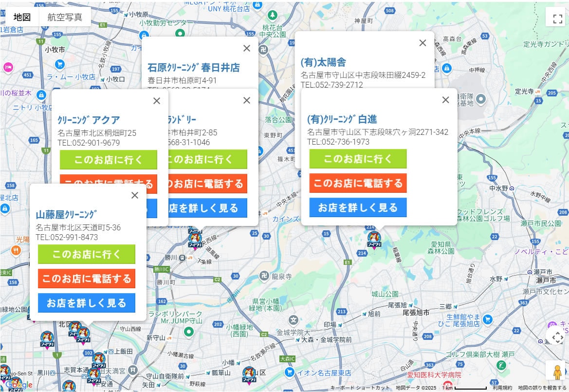Switch to 航空写真 aerial view
Screen dimensions: 569x392
click(x=65, y=17)
